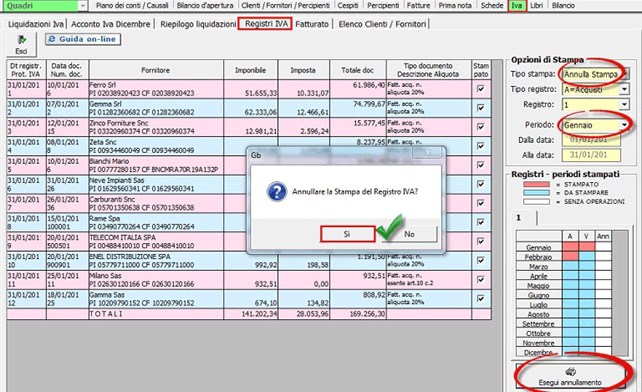The height and width of the screenshot is (392, 642).
Task: Open Piano dei conti / Causali tab
Action: tap(132, 6)
